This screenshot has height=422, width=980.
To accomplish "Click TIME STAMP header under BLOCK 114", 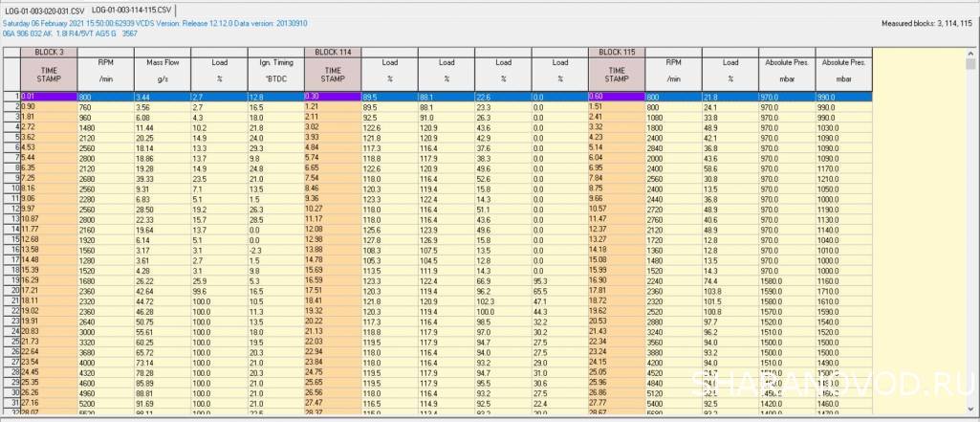I will (x=332, y=73).
